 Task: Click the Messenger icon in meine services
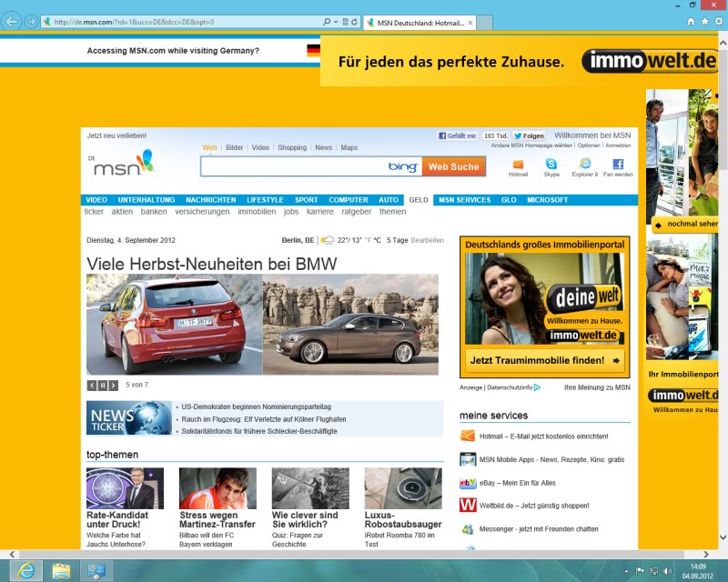pyautogui.click(x=468, y=529)
